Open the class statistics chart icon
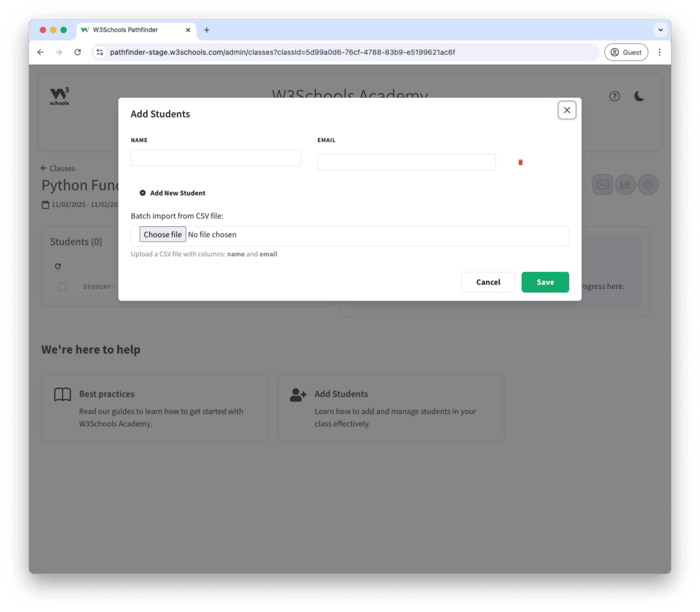Viewport: 700px width, 612px height. tap(625, 185)
